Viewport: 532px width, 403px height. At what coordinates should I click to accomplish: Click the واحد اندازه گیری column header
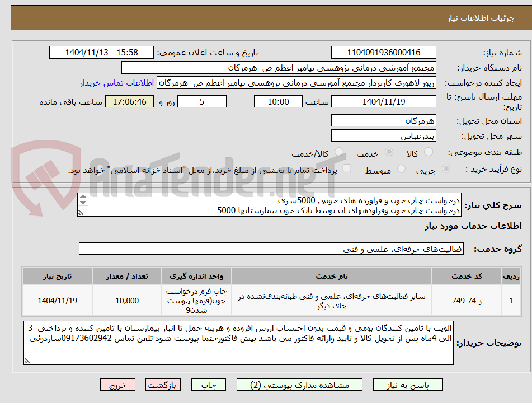[x=196, y=277]
